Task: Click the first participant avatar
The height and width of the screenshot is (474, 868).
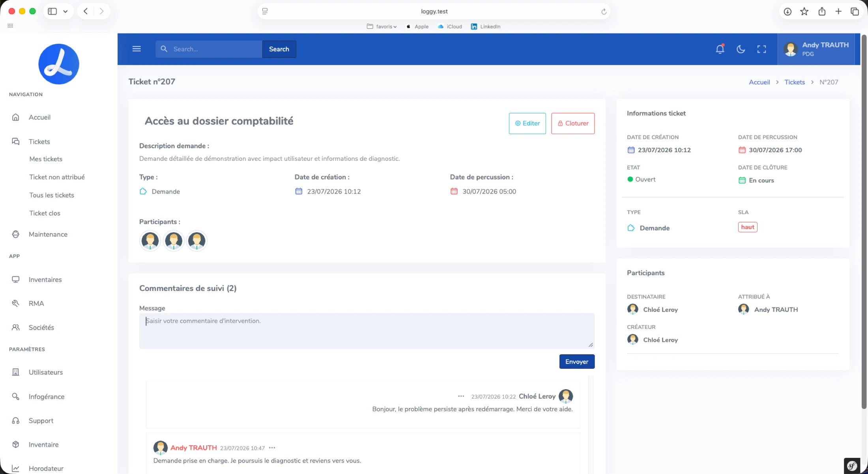Action: click(150, 240)
